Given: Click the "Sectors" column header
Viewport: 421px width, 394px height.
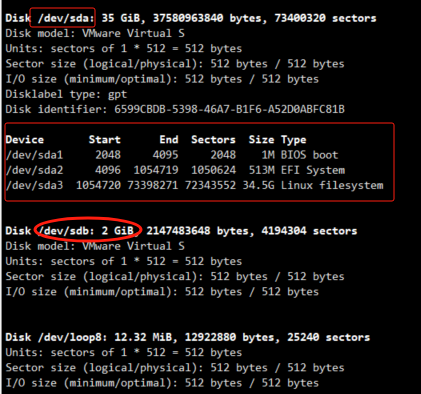Looking at the screenshot, I should tap(213, 140).
